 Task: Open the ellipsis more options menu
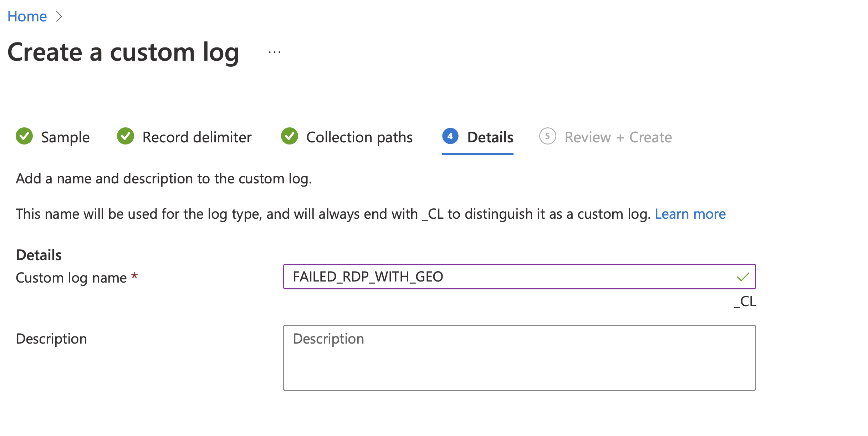click(x=274, y=52)
